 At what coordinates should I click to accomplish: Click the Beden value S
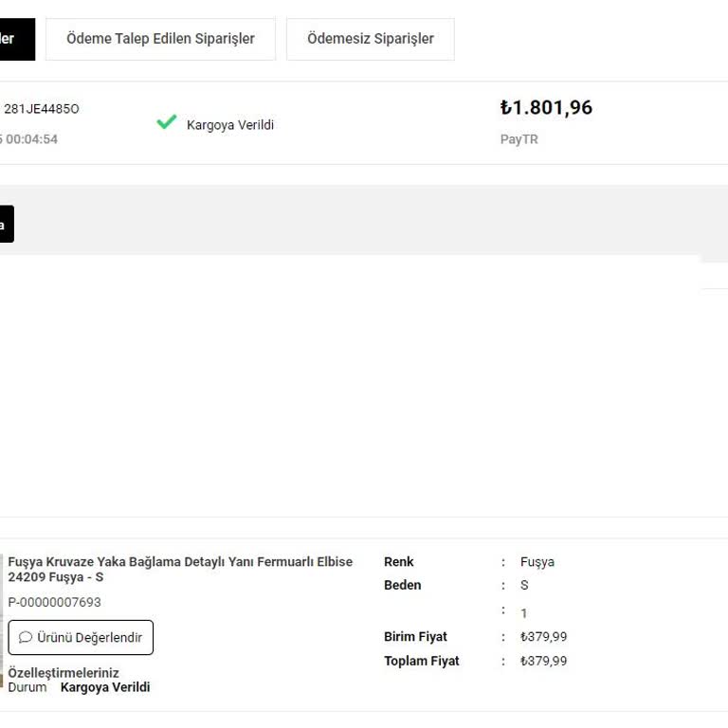[524, 585]
